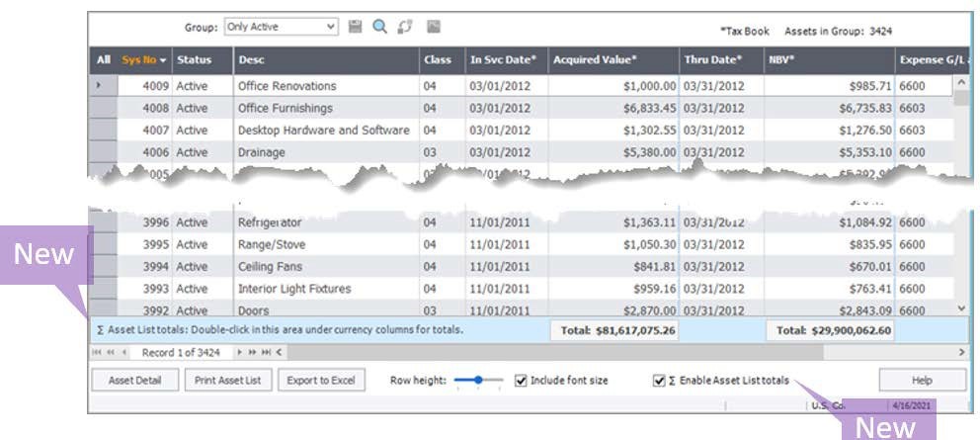This screenshot has height=440, width=980.
Task: Click the refresh arrows toolbar icon
Action: pos(405,27)
